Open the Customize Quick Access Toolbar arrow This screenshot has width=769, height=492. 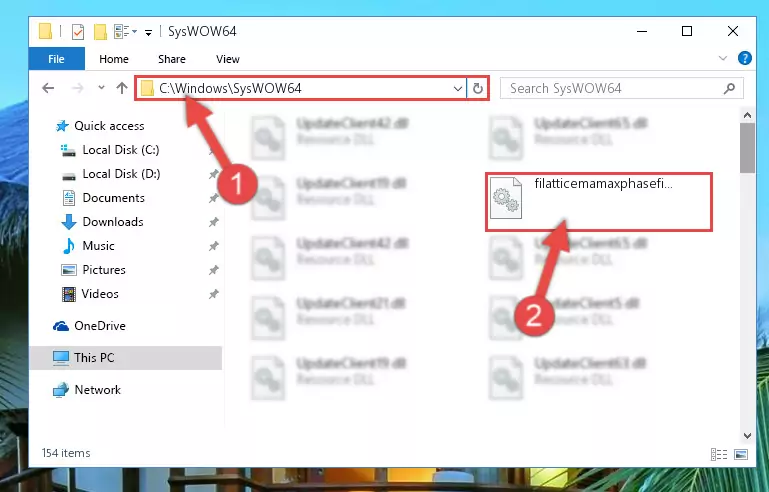point(148,33)
